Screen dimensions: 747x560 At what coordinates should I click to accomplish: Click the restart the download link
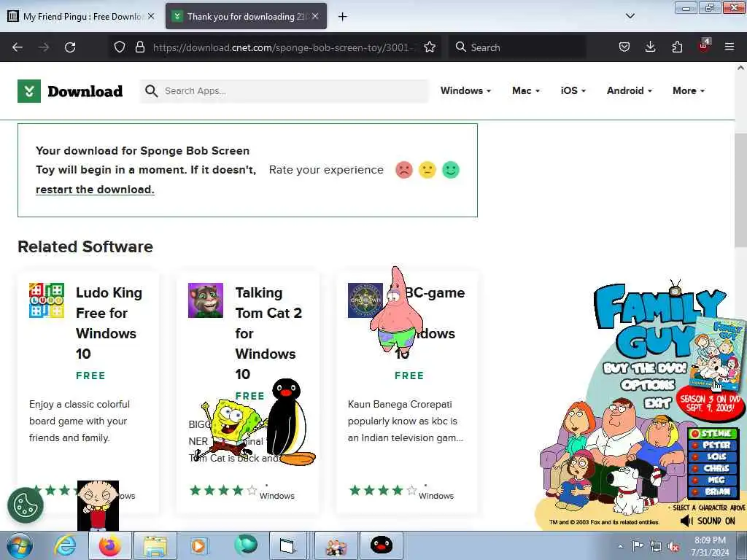[x=95, y=190]
